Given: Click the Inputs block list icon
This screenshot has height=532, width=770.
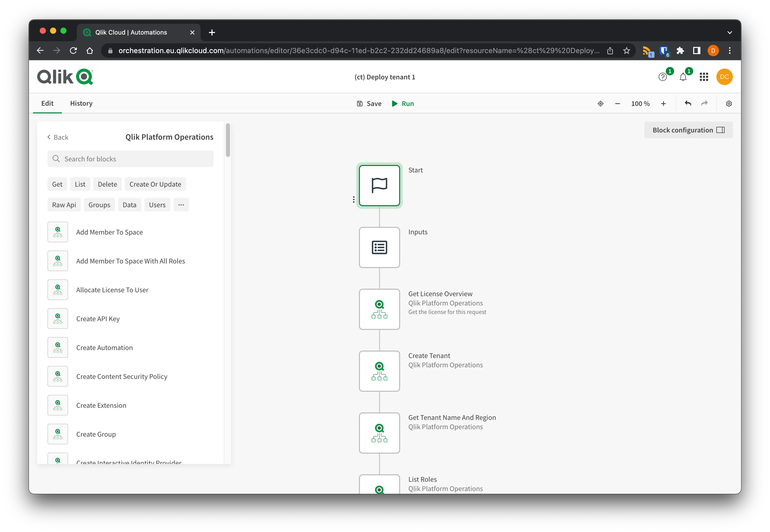Looking at the screenshot, I should 379,247.
